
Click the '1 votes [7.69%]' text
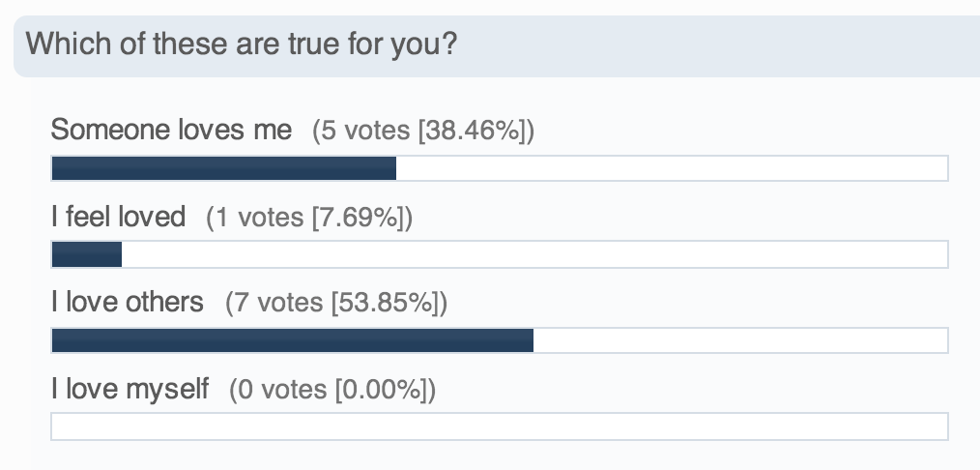[309, 218]
